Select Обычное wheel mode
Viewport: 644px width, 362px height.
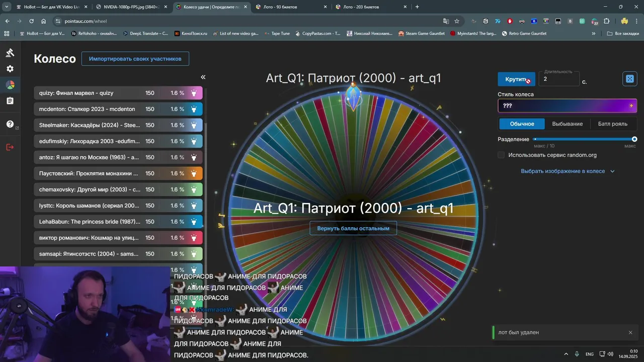(x=522, y=124)
